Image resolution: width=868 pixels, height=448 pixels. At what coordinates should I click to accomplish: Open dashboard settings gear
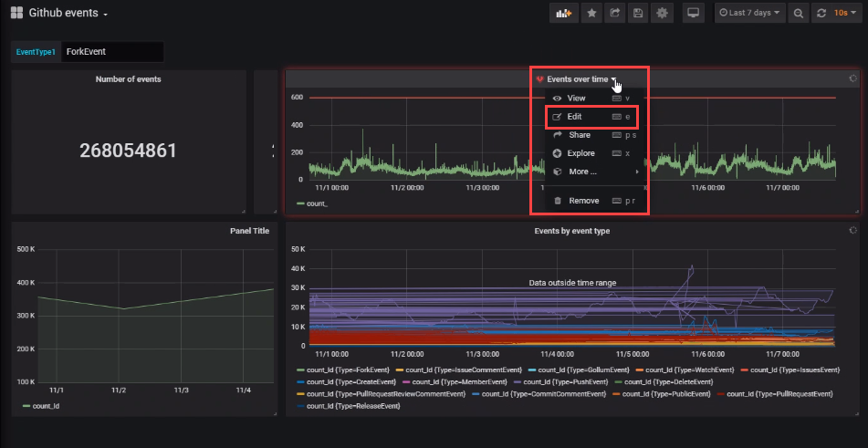click(662, 13)
